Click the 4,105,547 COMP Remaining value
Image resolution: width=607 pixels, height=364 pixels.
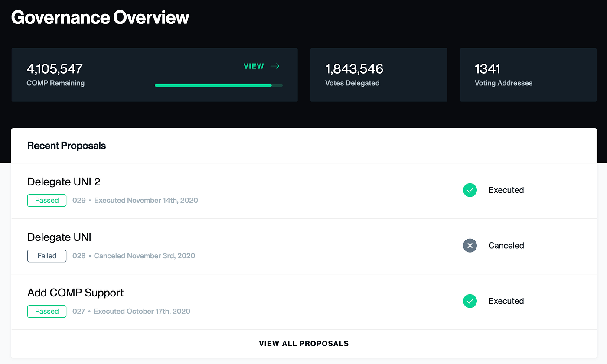pyautogui.click(x=55, y=68)
